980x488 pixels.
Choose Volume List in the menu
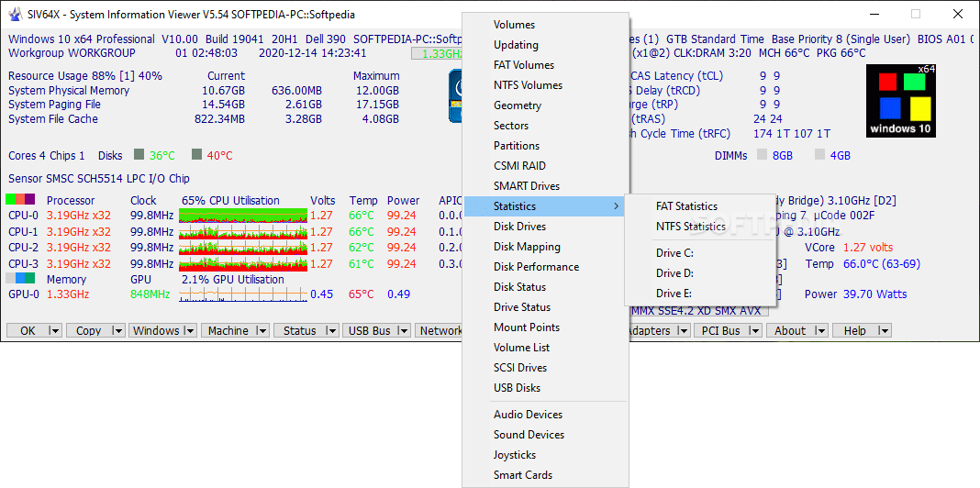pyautogui.click(x=544, y=348)
